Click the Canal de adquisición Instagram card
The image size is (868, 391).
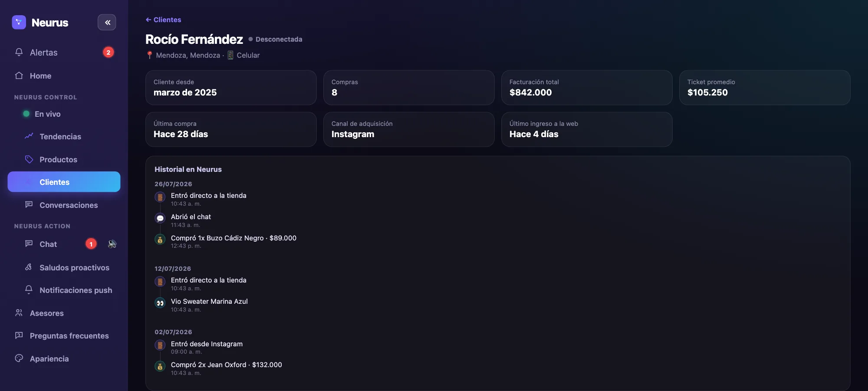pyautogui.click(x=409, y=129)
